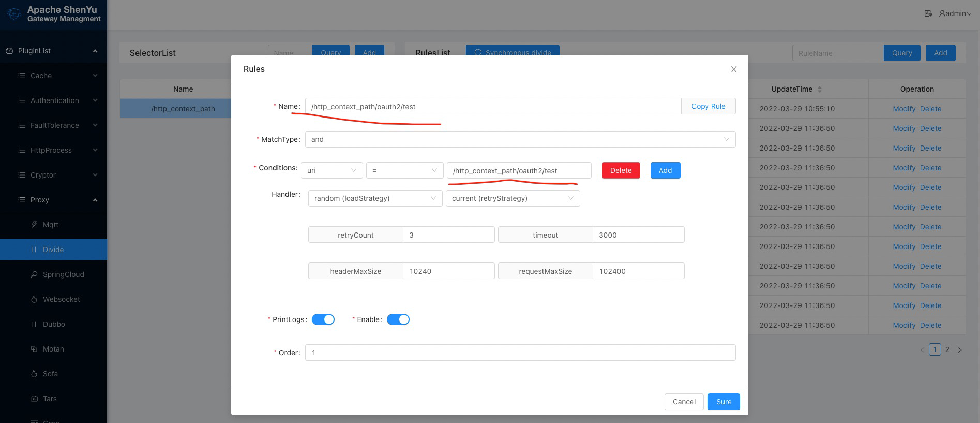Image resolution: width=980 pixels, height=423 pixels.
Task: Click the SpringCloud search icon in sidebar
Action: pyautogui.click(x=34, y=274)
